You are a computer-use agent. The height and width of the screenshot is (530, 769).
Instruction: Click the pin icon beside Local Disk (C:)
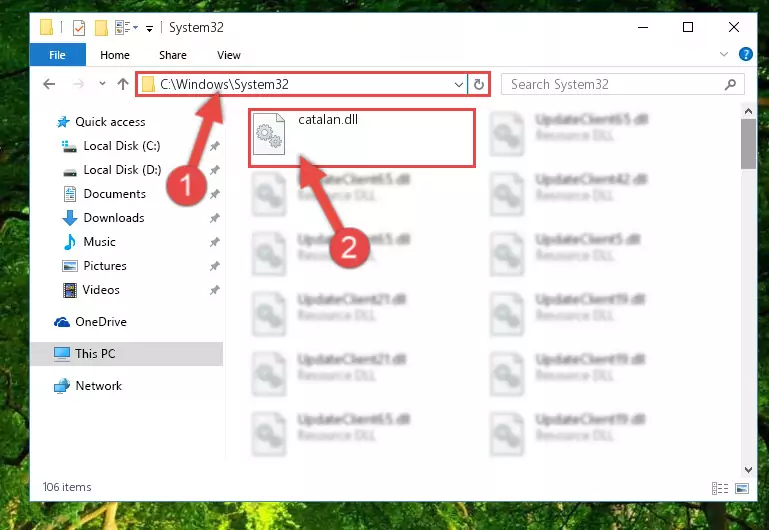(x=215, y=146)
